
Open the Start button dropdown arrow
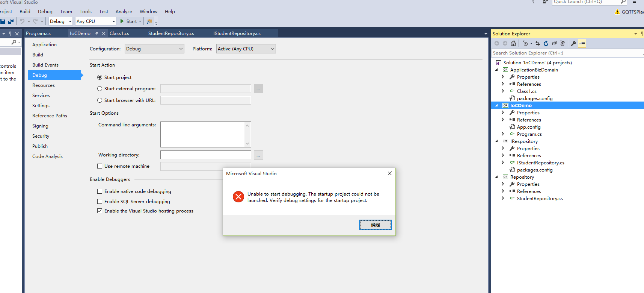[x=140, y=21]
